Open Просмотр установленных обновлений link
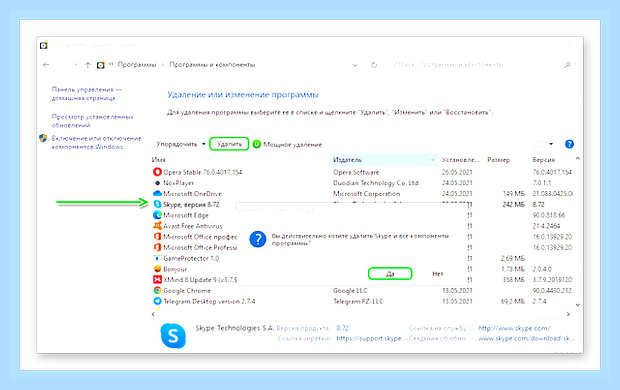Screen dimensions: 620x390 point(93,121)
